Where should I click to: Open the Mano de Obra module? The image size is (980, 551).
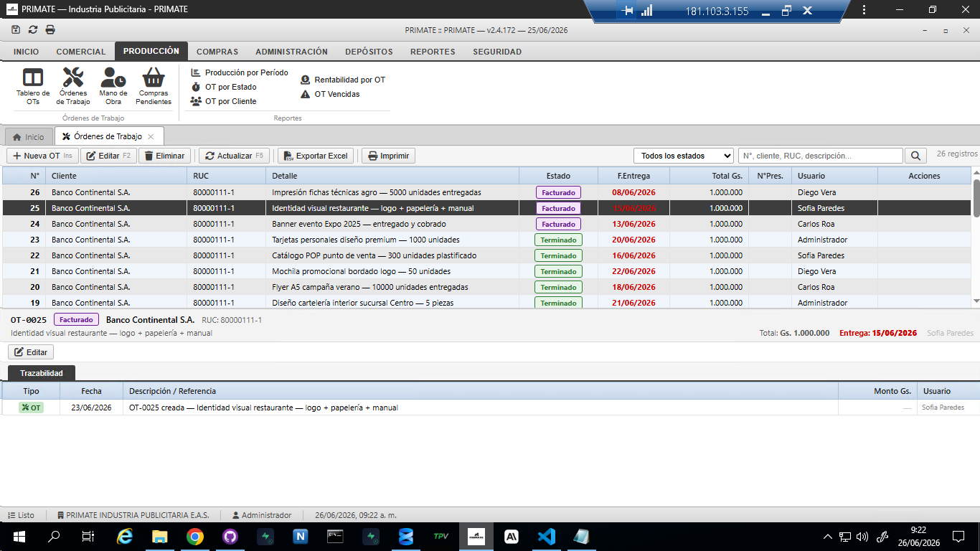(113, 86)
